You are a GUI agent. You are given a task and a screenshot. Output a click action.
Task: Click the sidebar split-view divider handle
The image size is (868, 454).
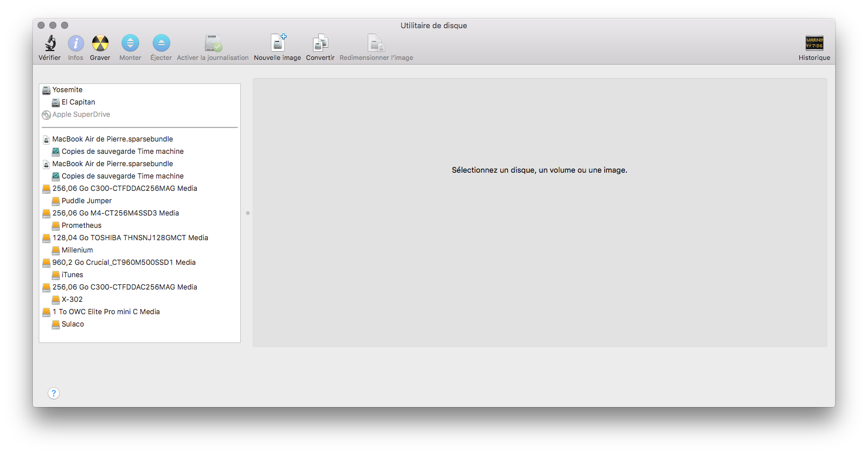tap(248, 213)
